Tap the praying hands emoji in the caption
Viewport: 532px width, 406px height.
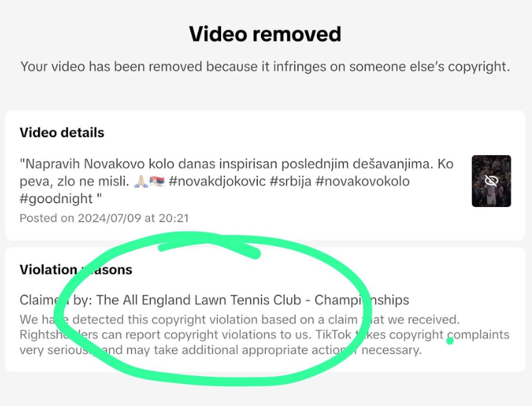click(x=140, y=182)
